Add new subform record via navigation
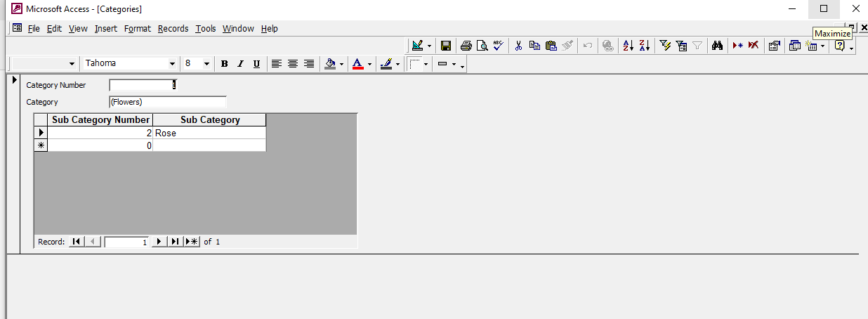The width and height of the screenshot is (868, 319). 192,242
